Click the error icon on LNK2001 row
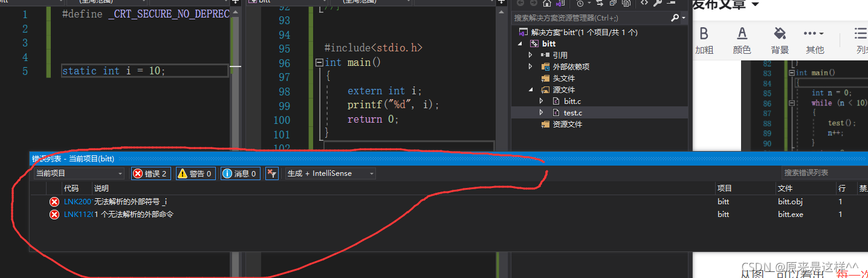The width and height of the screenshot is (868, 278). tap(54, 201)
